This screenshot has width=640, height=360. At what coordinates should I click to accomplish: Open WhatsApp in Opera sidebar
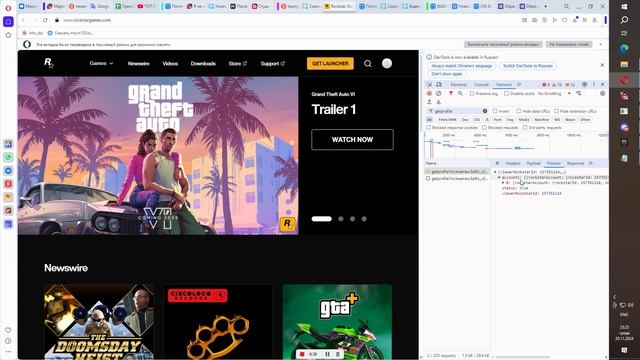(8, 157)
